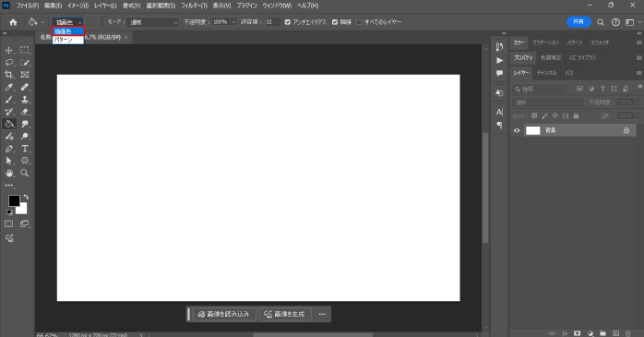Open the search icon in the options bar
This screenshot has height=337, width=644.
pyautogui.click(x=601, y=22)
